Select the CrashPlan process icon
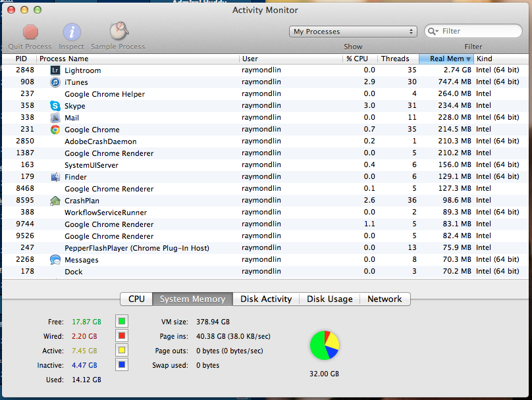 pos(55,201)
